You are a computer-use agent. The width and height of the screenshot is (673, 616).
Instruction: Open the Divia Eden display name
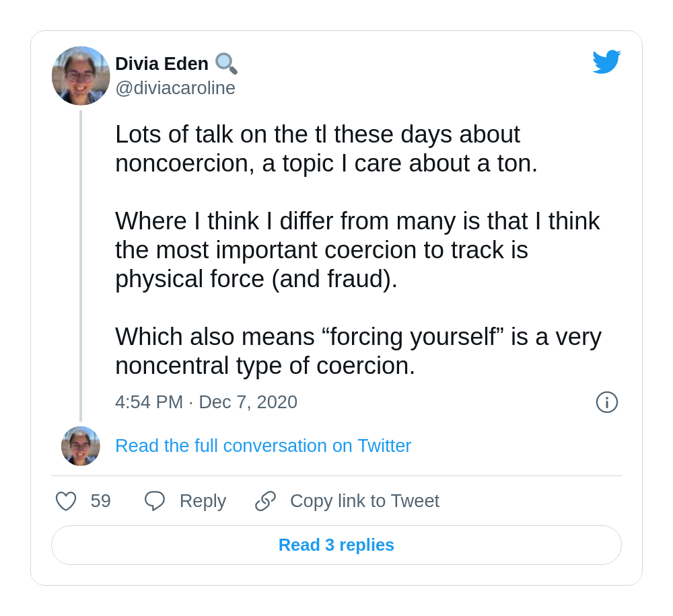click(x=162, y=64)
